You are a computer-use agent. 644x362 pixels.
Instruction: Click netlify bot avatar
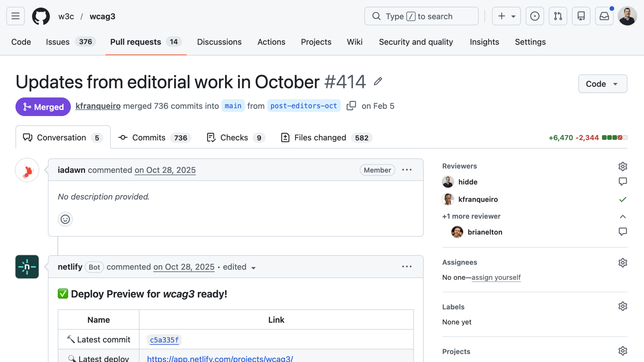point(27,267)
